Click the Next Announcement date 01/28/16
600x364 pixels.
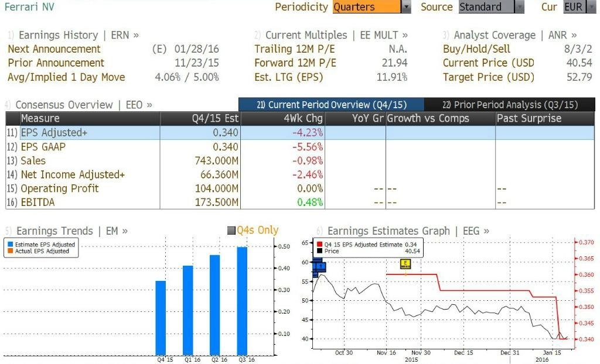point(197,49)
